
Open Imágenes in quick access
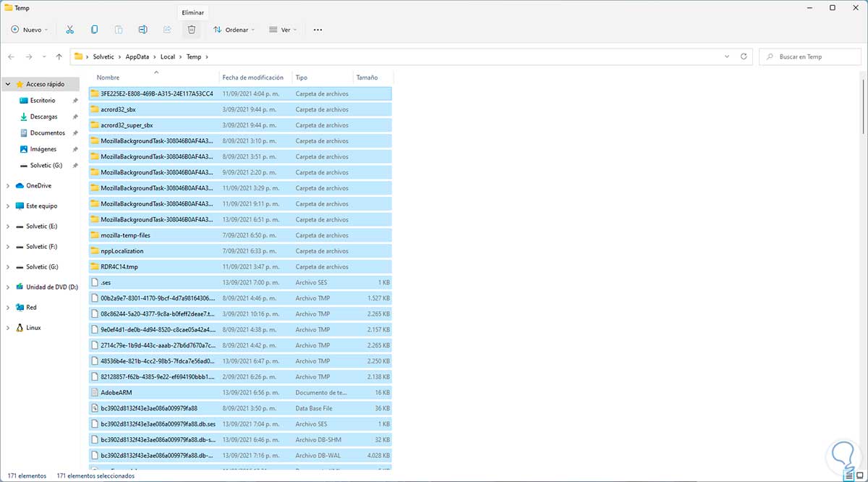click(x=43, y=149)
